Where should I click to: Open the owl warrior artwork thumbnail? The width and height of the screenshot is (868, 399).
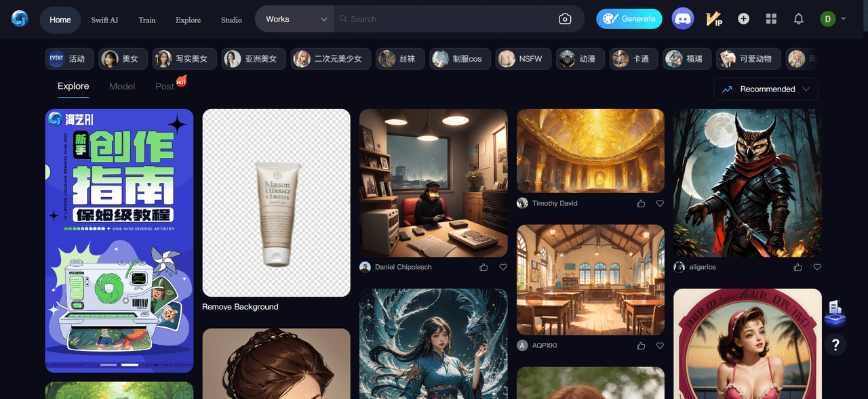(747, 183)
